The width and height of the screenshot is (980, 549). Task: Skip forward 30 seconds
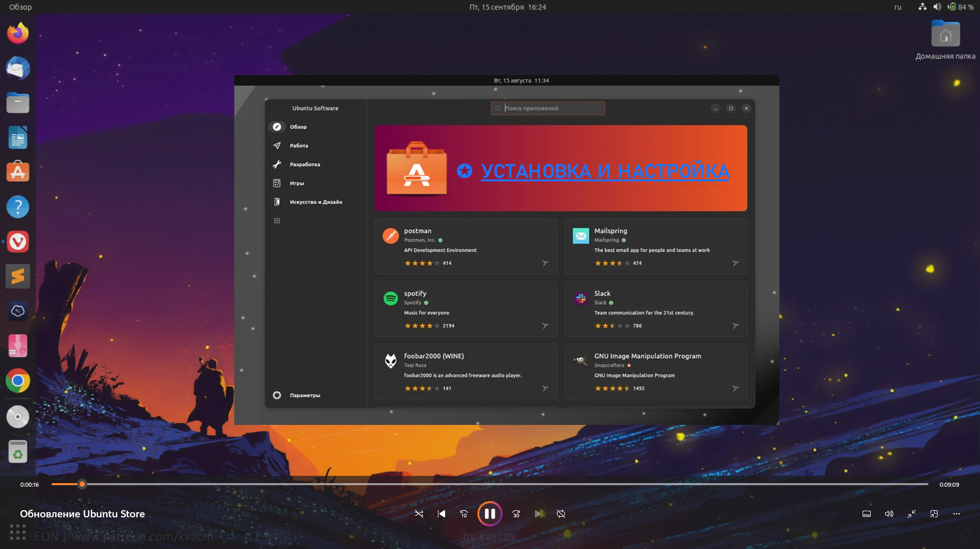(x=516, y=514)
